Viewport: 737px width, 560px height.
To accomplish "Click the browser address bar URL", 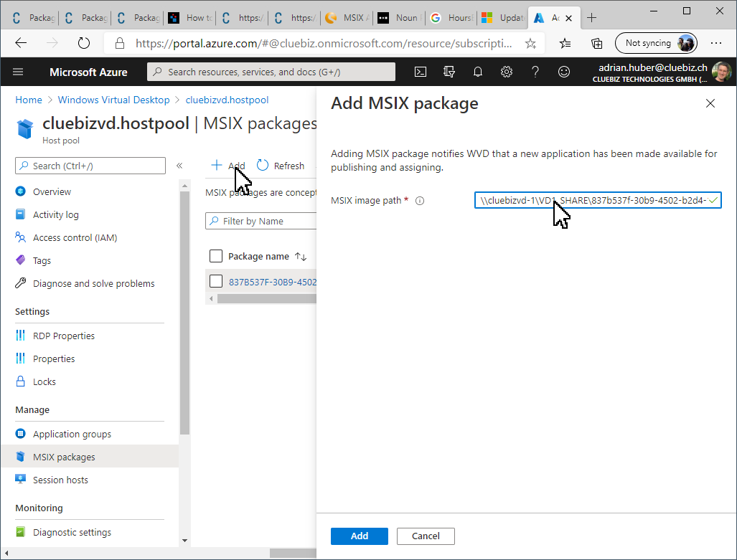I will (324, 44).
